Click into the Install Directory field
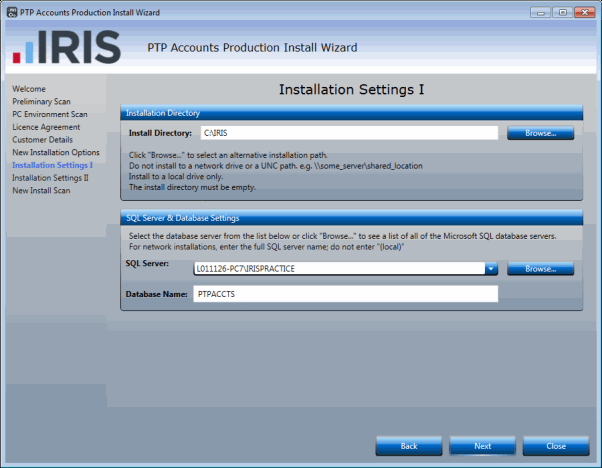 tap(349, 133)
